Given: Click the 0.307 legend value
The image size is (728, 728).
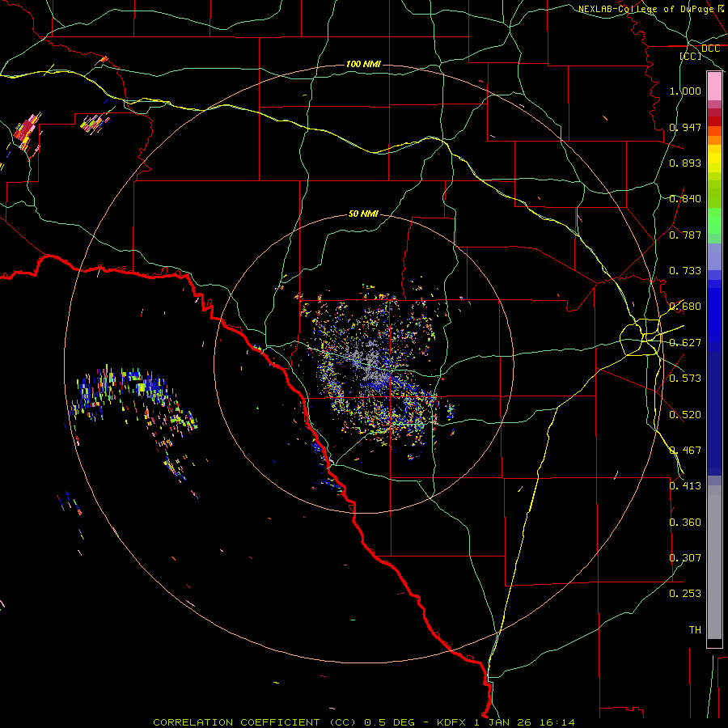Looking at the screenshot, I should [x=685, y=558].
